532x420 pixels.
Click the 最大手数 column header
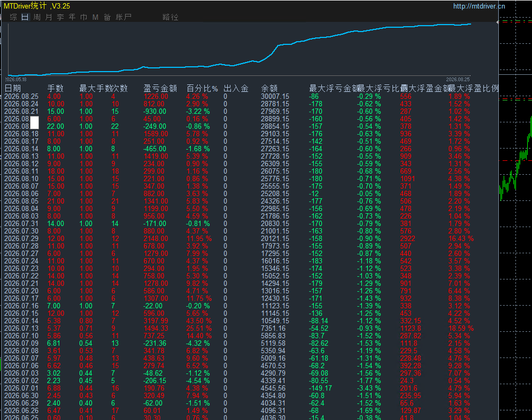[x=95, y=89]
